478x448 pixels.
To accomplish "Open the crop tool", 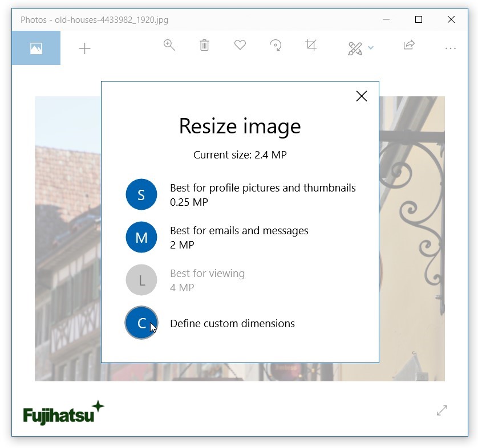I will [x=311, y=46].
